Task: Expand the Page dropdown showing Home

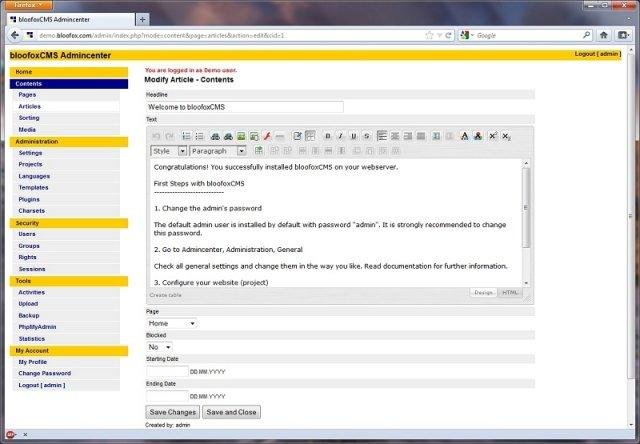Action: click(x=171, y=323)
